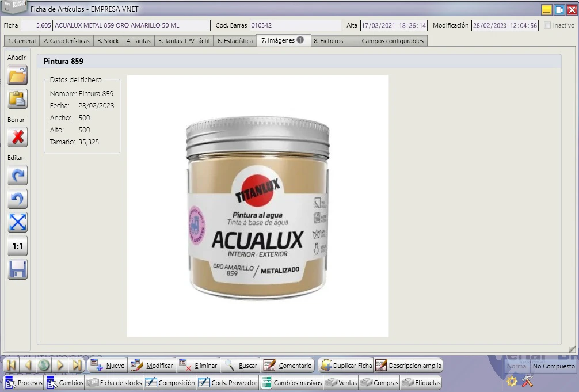The image size is (579, 392).
Task: Go to the last record navigation arrow
Action: 77,366
